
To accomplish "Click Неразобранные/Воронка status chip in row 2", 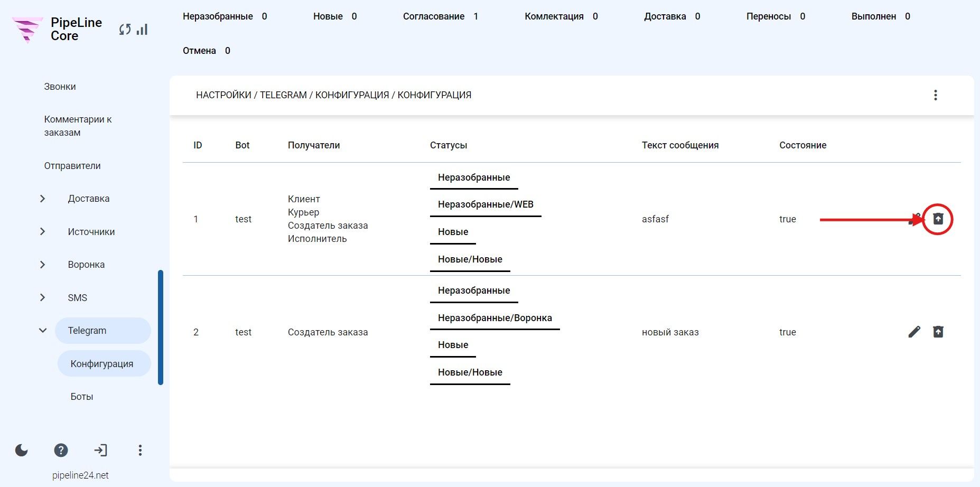I will coord(495,318).
